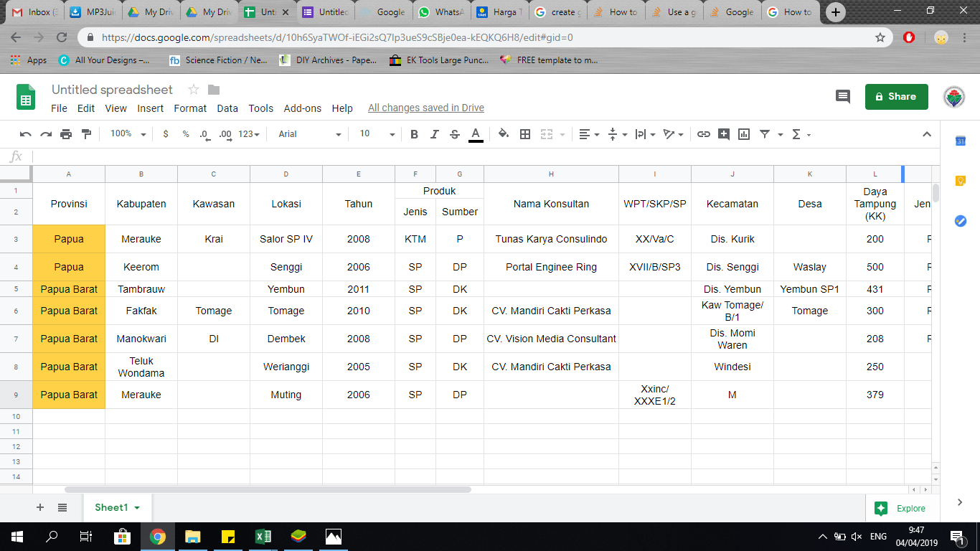Open the View menu
Screen dimensions: 980x551
click(x=116, y=108)
